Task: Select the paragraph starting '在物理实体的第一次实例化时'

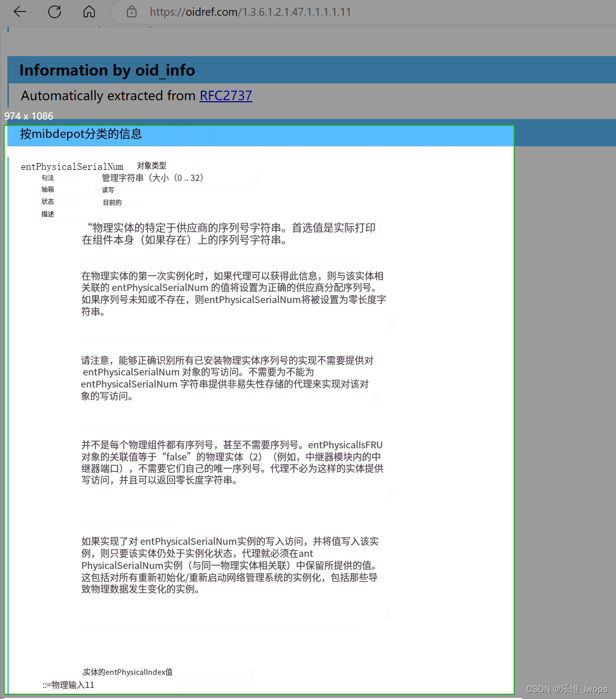Action: tap(233, 294)
